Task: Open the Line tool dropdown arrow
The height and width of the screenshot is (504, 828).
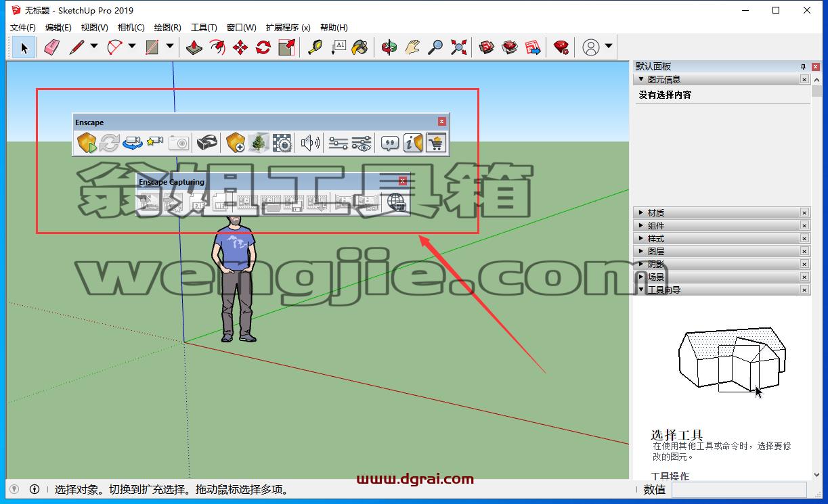Action: [94, 47]
